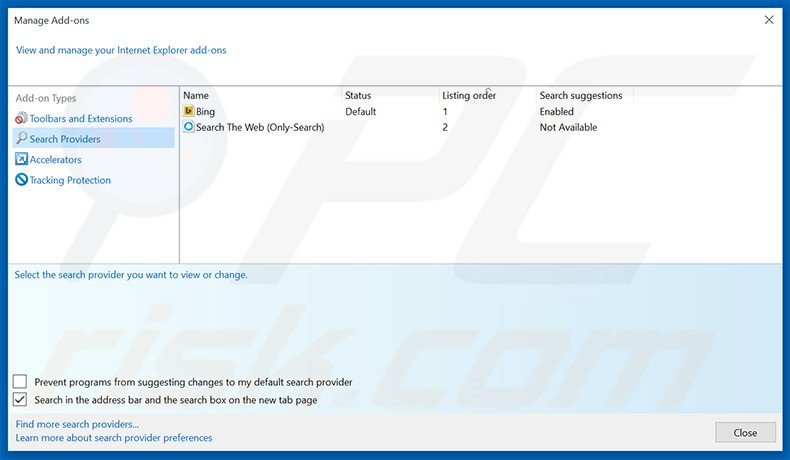Click View and manage your Internet Explorer add-ons
The image size is (790, 460).
click(x=121, y=50)
